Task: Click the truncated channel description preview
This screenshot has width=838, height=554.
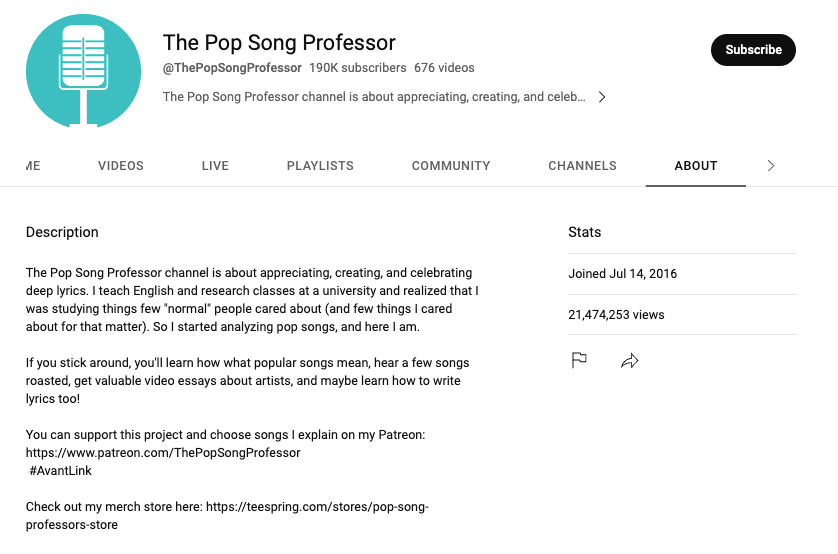Action: pyautogui.click(x=374, y=97)
